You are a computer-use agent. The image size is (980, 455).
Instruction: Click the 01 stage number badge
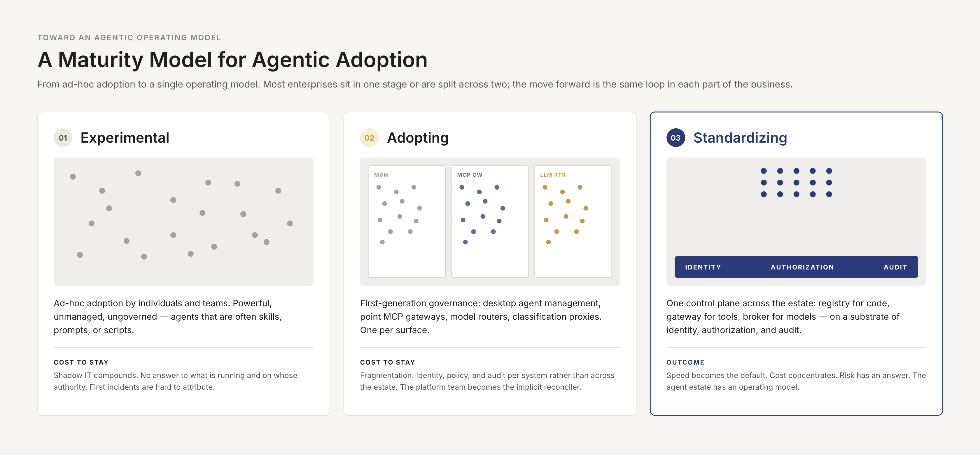coord(63,138)
